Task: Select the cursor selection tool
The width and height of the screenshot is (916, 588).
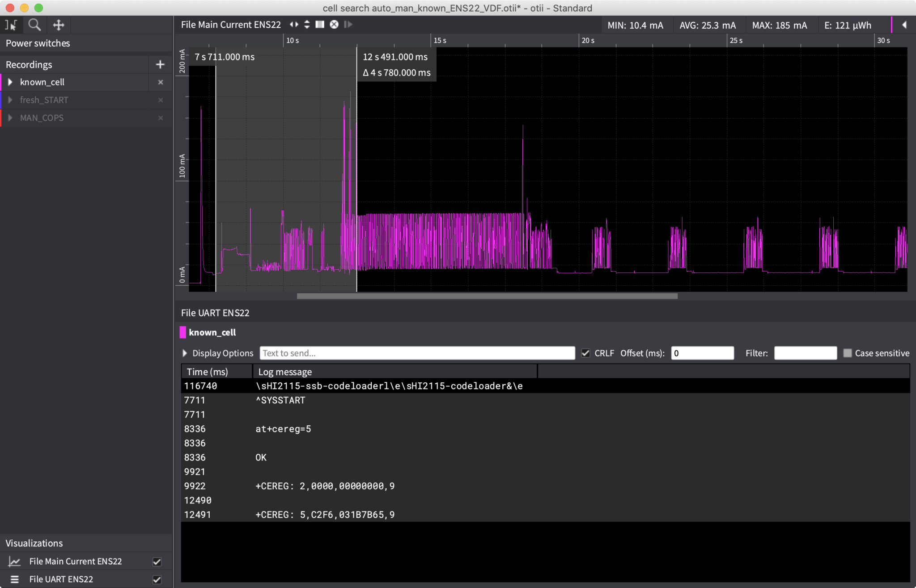Action: pyautogui.click(x=11, y=25)
